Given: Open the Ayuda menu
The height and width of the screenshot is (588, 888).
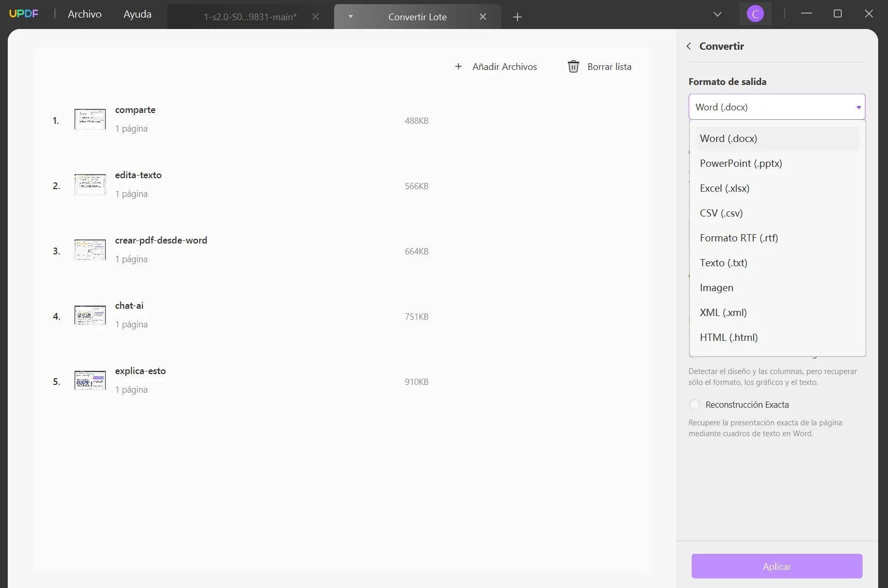Looking at the screenshot, I should 137,14.
